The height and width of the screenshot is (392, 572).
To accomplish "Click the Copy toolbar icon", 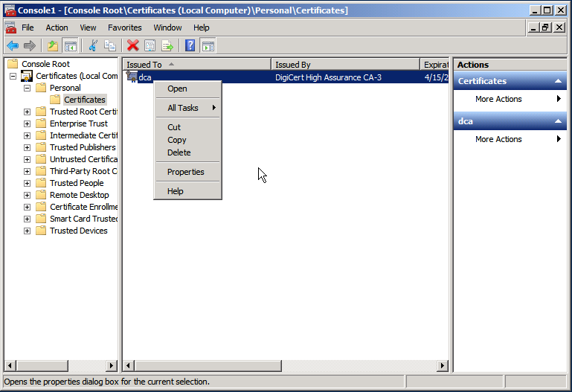I will click(110, 46).
